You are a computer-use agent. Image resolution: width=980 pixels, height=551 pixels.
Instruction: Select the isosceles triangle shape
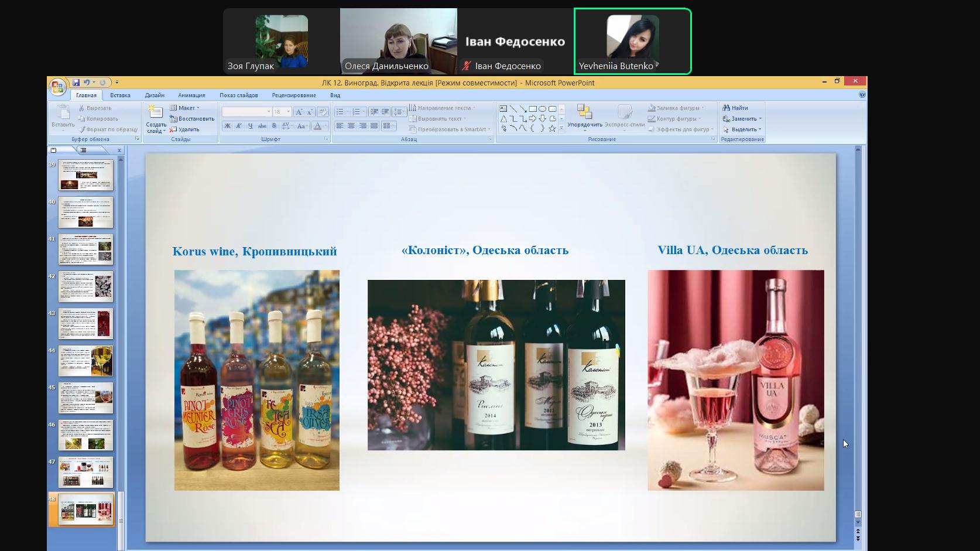(x=503, y=118)
